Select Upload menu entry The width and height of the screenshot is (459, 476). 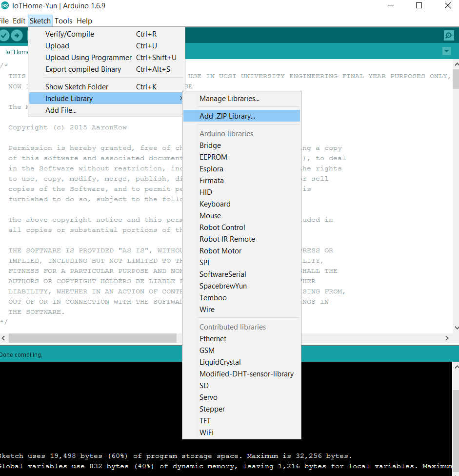[106, 46]
